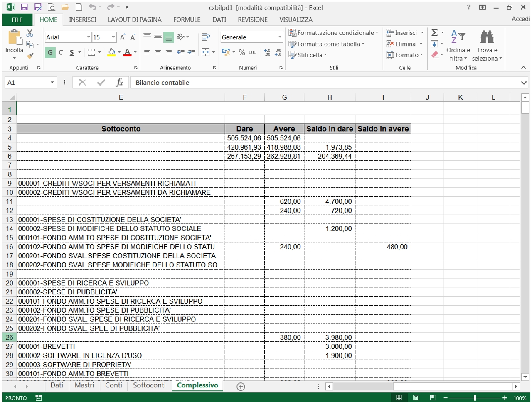Switch to the Sottoconti sheet tab
This screenshot has height=402, width=532.
tap(149, 385)
